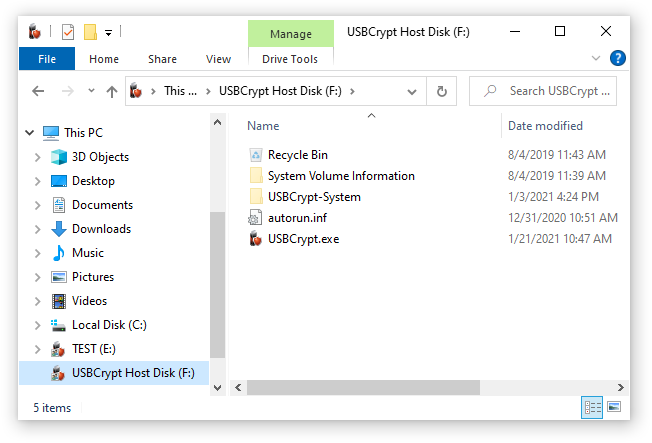652x443 pixels.
Task: Open the chevron after USBCrypt Host Disk breadcrumb
Action: [x=352, y=91]
